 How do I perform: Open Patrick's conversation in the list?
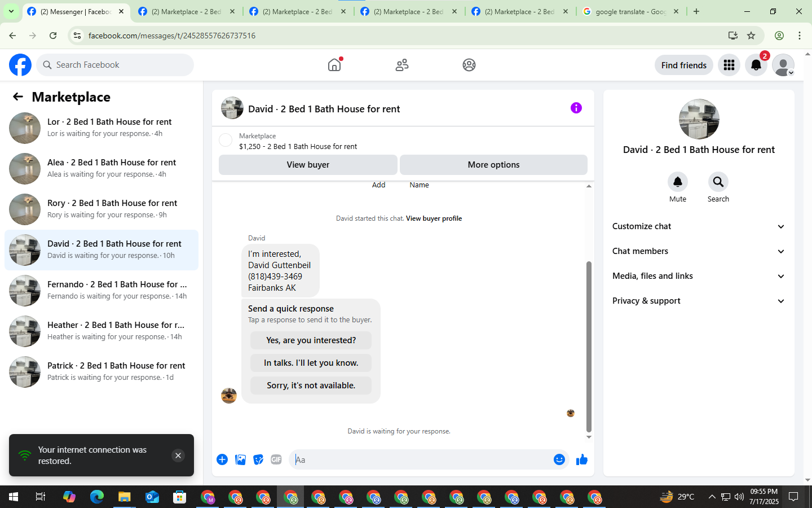coord(101,371)
